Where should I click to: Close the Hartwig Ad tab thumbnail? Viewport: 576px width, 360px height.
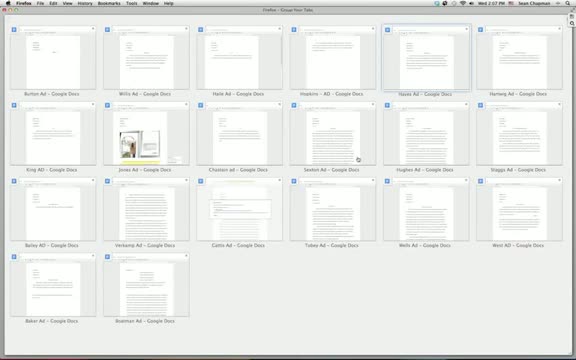tap(559, 29)
